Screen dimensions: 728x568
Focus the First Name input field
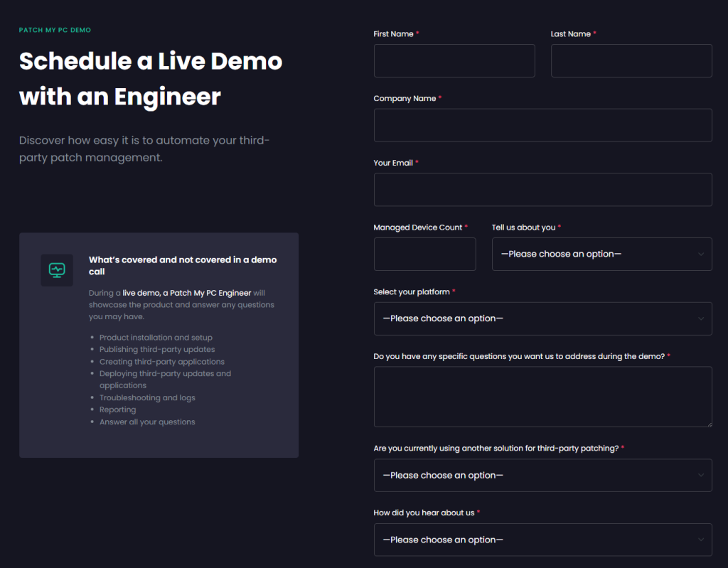[454, 60]
